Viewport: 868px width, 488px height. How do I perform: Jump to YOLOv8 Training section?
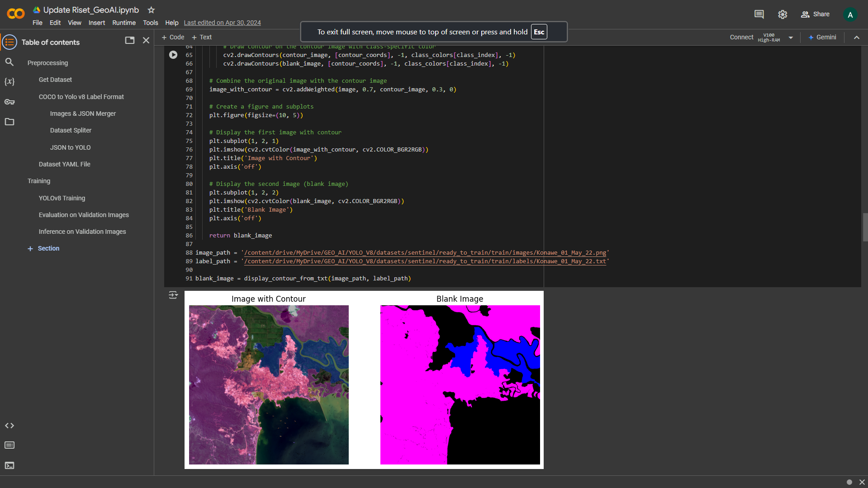pos(62,198)
